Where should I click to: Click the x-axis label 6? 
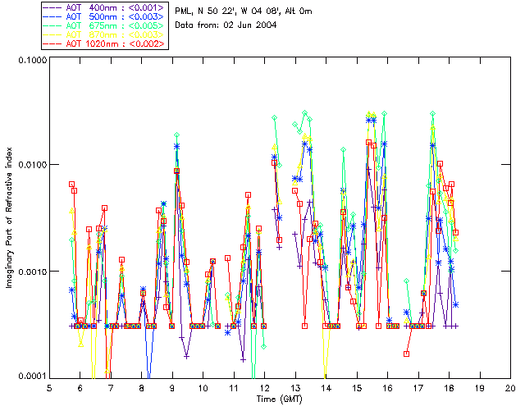80,388
